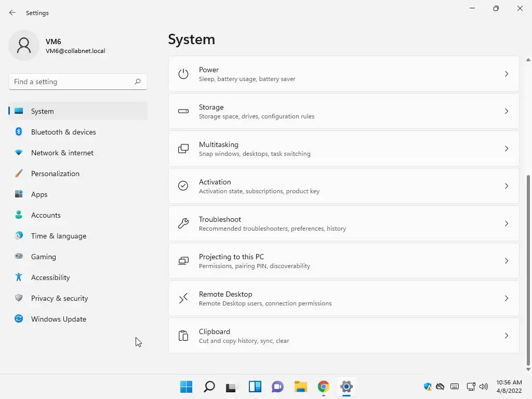Expand Power settings chevron
Image resolution: width=532 pixels, height=399 pixels.
[506, 74]
